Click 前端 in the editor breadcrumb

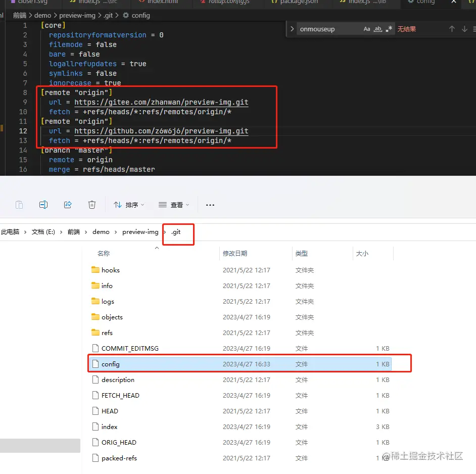click(x=20, y=16)
